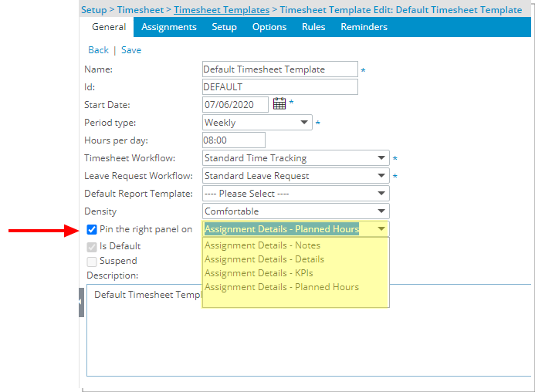Open the Rules tab
535x392 pixels.
pos(313,27)
